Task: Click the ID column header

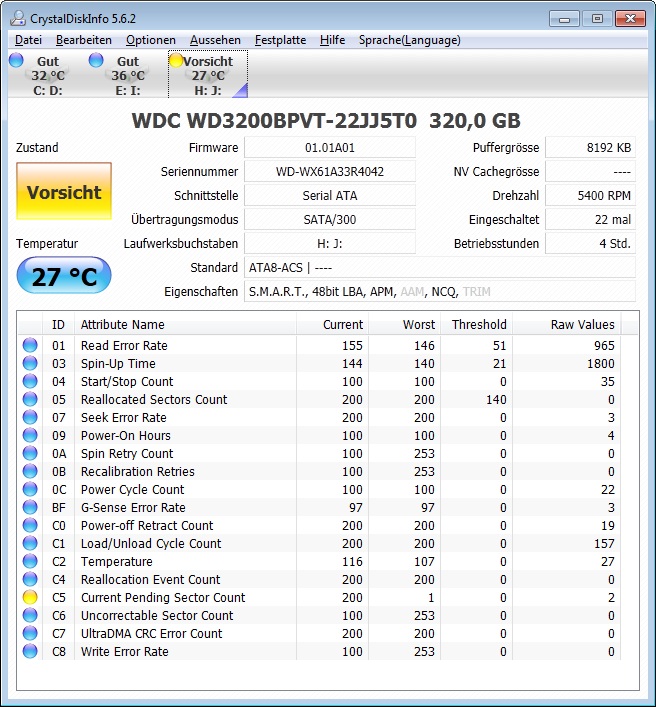Action: coord(58,324)
